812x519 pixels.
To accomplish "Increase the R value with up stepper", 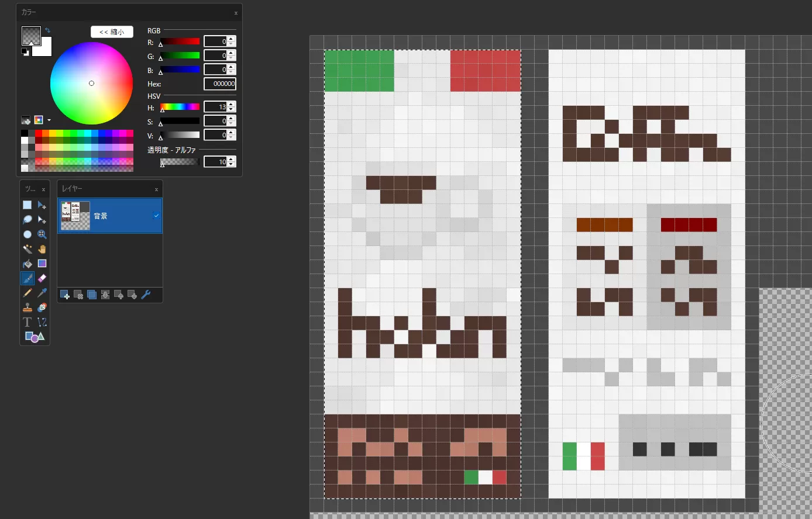I will click(232, 39).
